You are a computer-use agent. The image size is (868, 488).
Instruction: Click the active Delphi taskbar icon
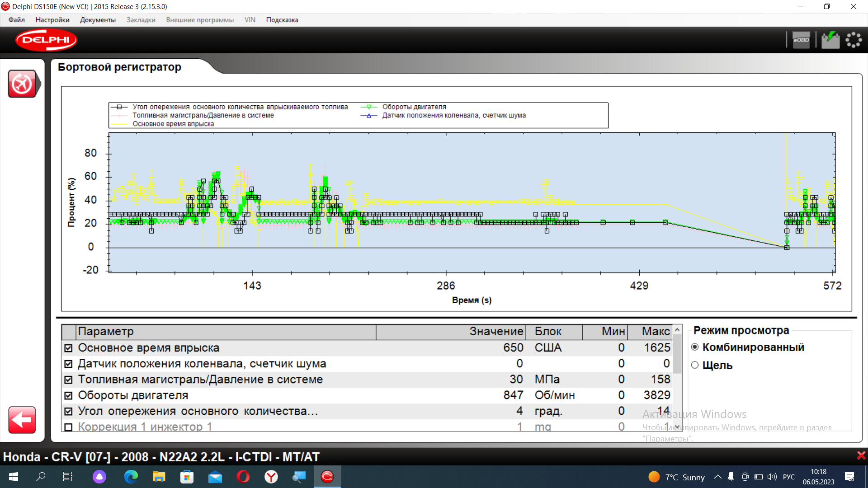click(327, 477)
